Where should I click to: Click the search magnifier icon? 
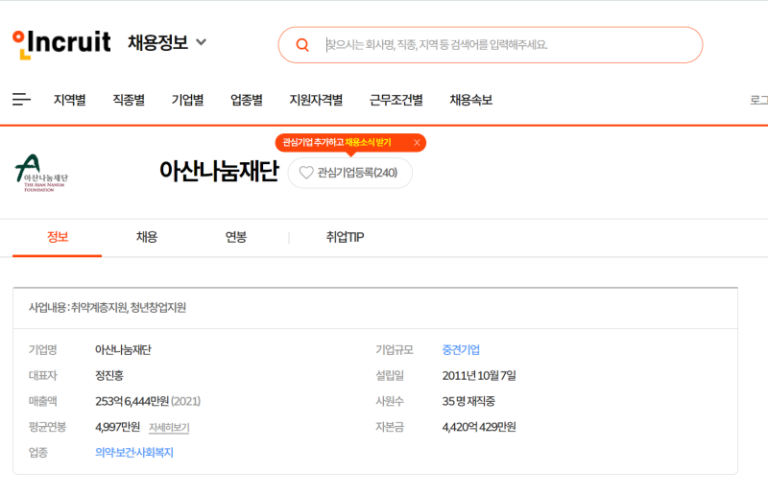[302, 45]
